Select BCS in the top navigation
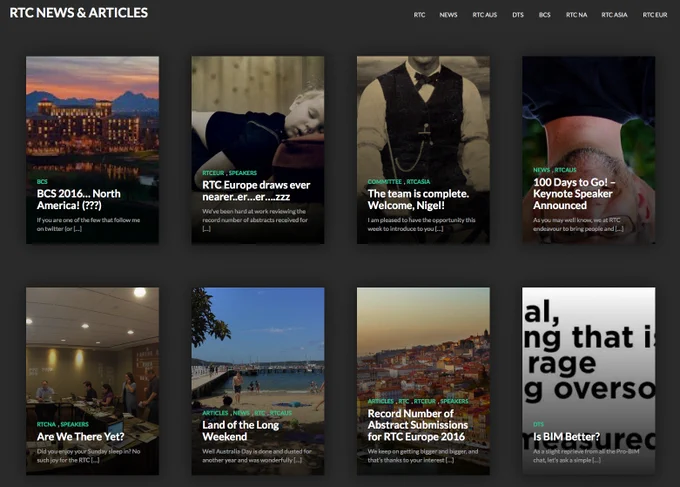 tap(545, 15)
